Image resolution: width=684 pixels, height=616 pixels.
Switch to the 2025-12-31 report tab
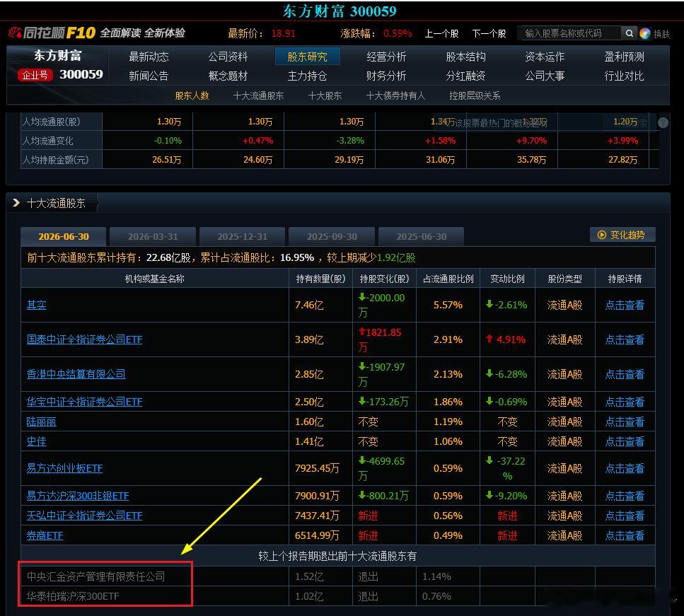242,236
